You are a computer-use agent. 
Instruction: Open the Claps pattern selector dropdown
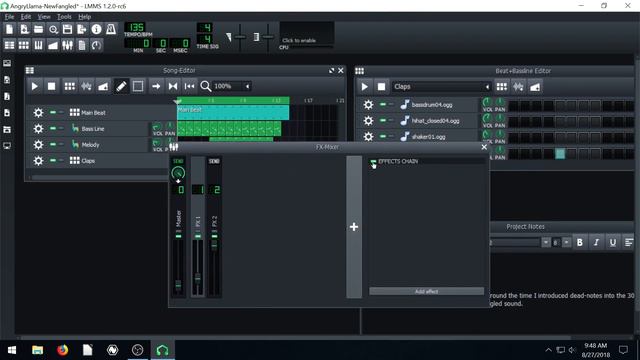point(441,87)
